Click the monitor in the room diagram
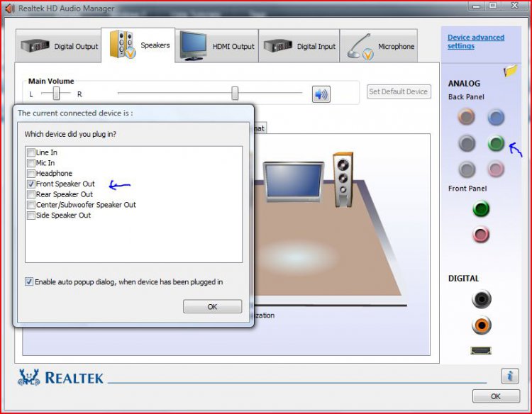 [x=294, y=182]
